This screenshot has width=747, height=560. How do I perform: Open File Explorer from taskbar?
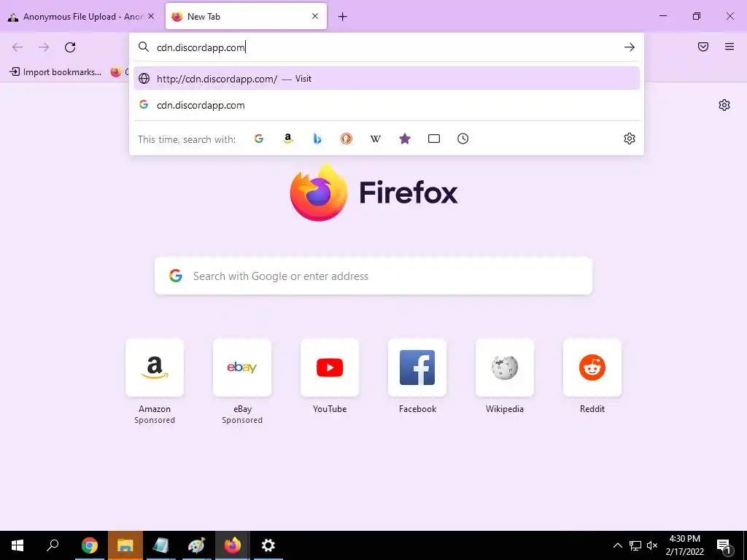click(125, 545)
